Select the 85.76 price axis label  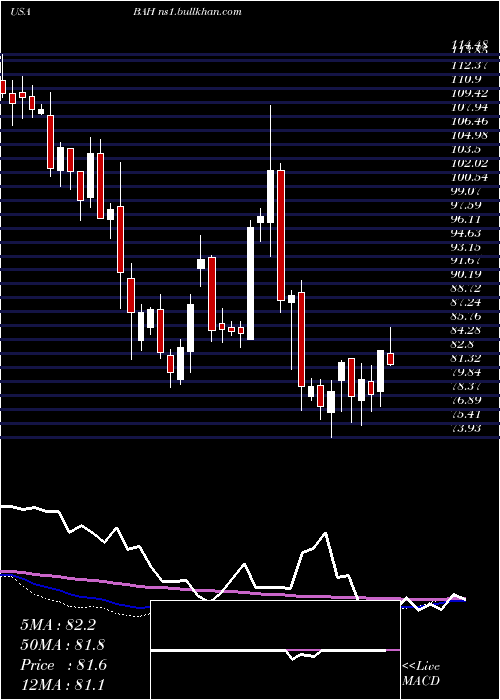(468, 316)
